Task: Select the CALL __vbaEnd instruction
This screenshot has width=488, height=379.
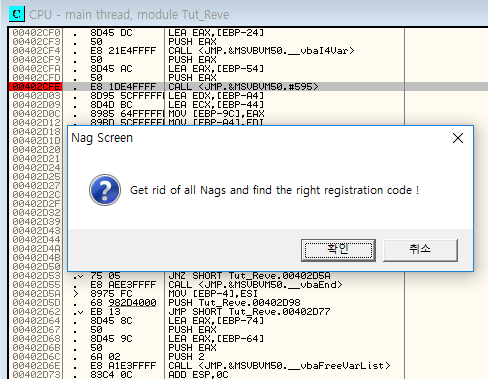Action: coord(255,285)
